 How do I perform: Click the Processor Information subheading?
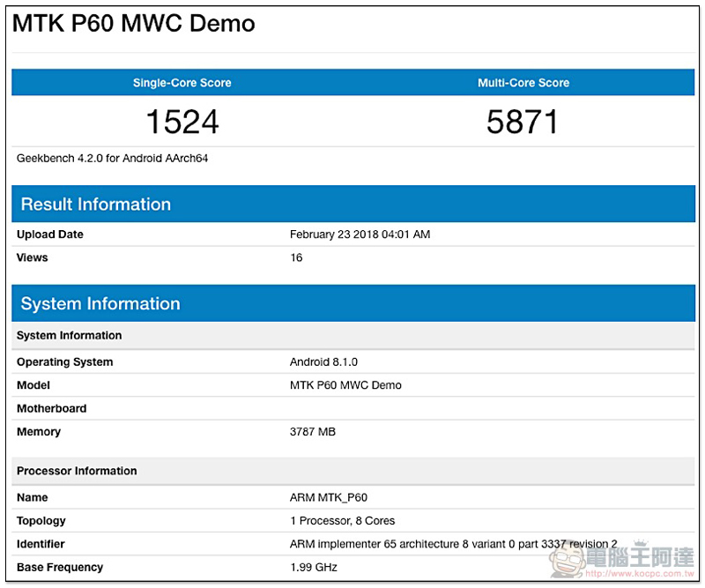pyautogui.click(x=77, y=471)
